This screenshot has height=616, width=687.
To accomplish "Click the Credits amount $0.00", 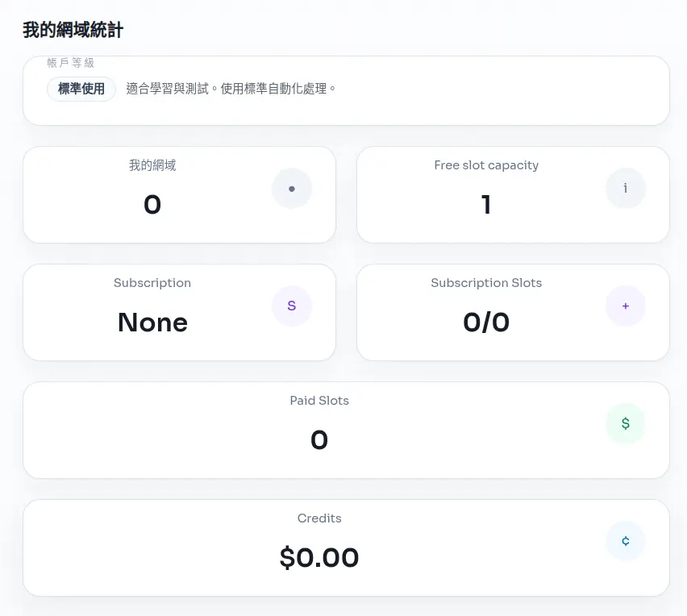I will [x=319, y=558].
